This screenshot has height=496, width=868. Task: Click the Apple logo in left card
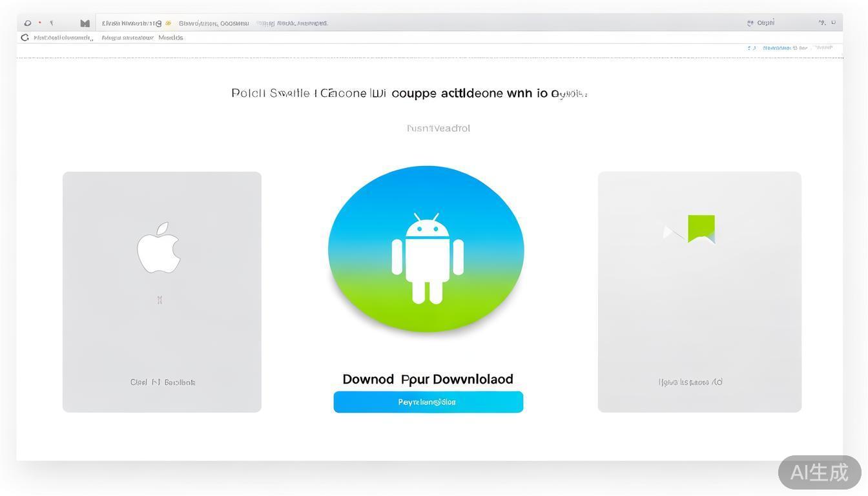pyautogui.click(x=159, y=248)
